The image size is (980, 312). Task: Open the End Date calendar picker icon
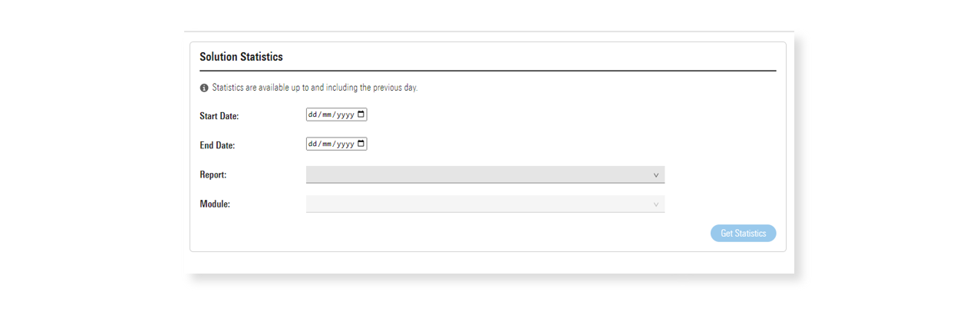(x=361, y=144)
